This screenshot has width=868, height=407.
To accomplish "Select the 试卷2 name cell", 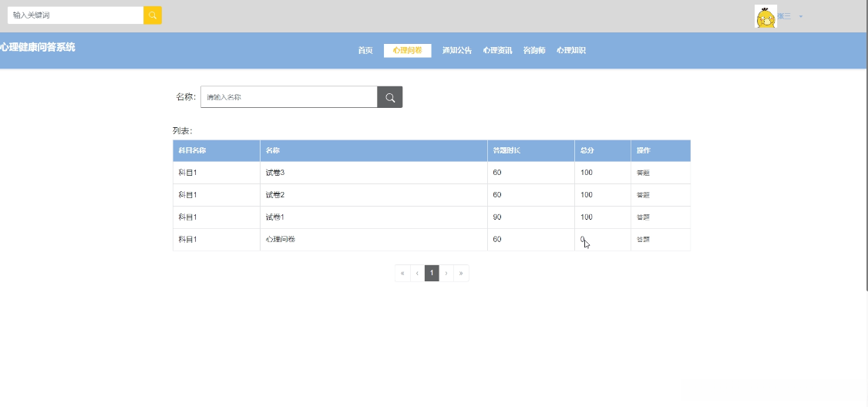I will tap(374, 195).
